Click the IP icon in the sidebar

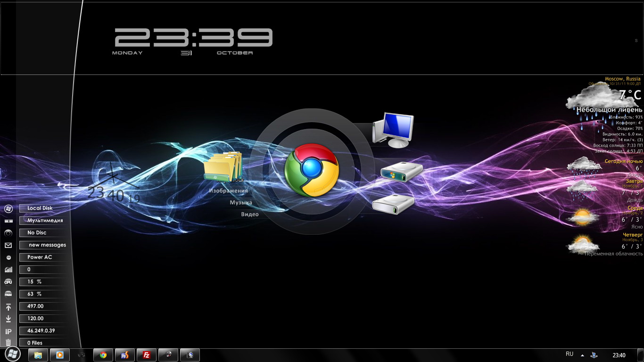(x=8, y=331)
